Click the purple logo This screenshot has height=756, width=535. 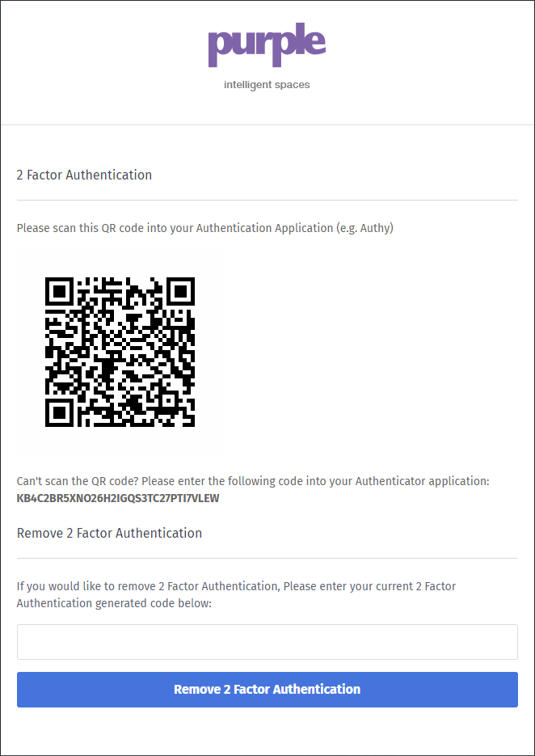coord(267,46)
